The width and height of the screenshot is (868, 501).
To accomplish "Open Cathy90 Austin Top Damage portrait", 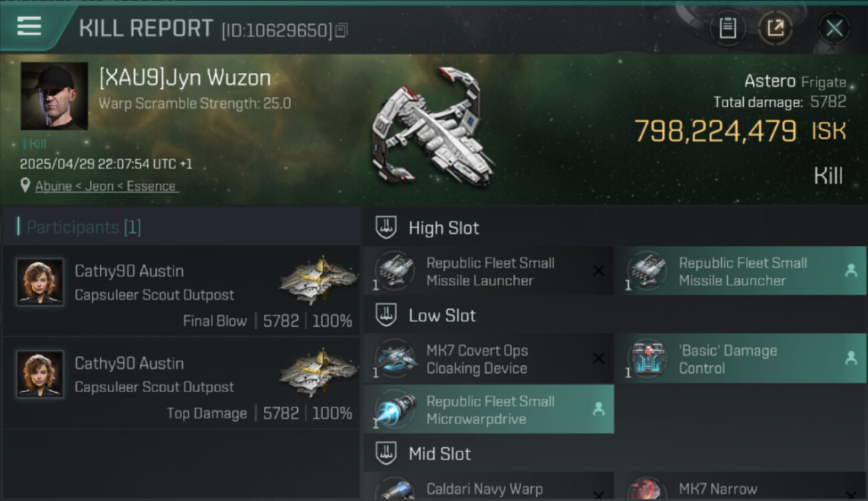I will (40, 374).
